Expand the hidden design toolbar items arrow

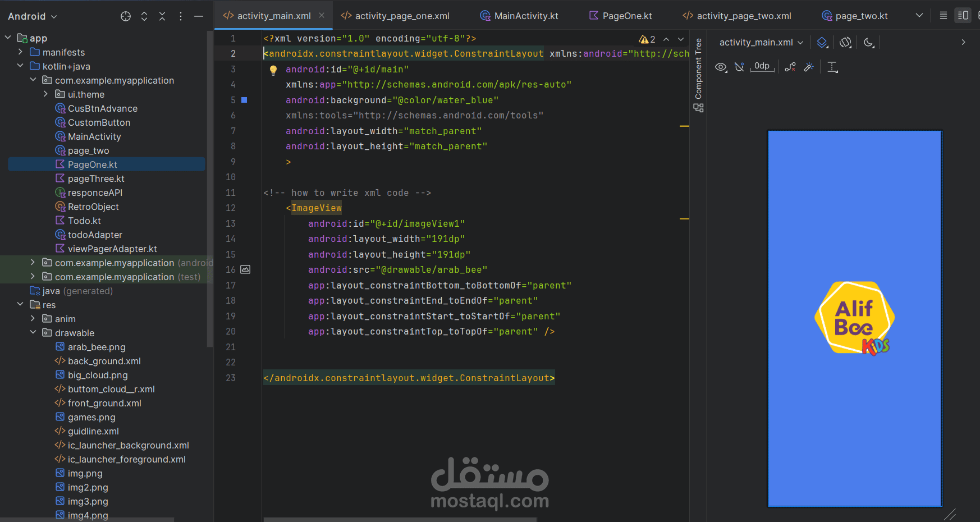click(x=963, y=42)
